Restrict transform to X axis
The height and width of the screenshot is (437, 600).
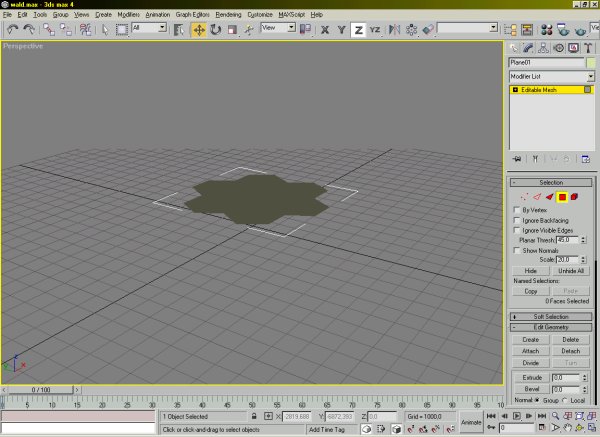click(x=326, y=30)
